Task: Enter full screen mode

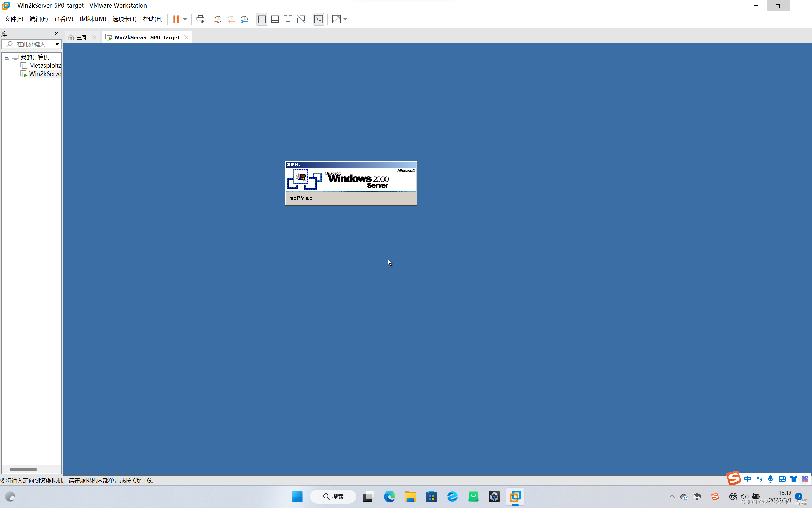Action: coord(288,19)
